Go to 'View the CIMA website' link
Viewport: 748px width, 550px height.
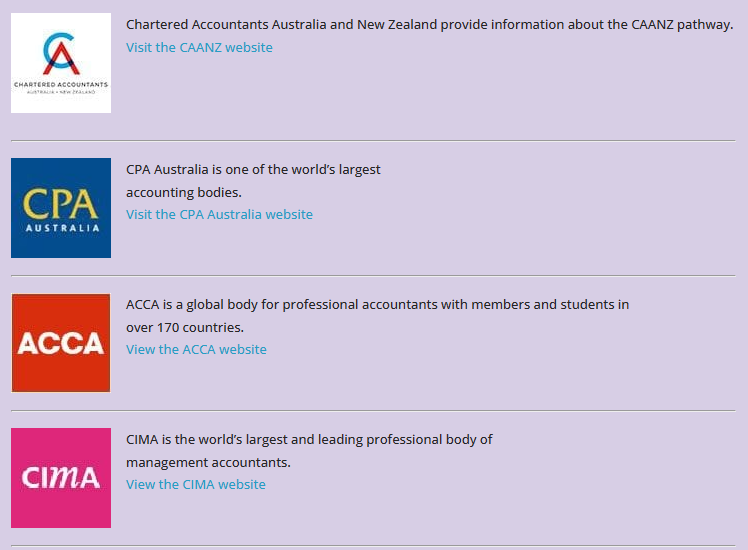pos(196,484)
